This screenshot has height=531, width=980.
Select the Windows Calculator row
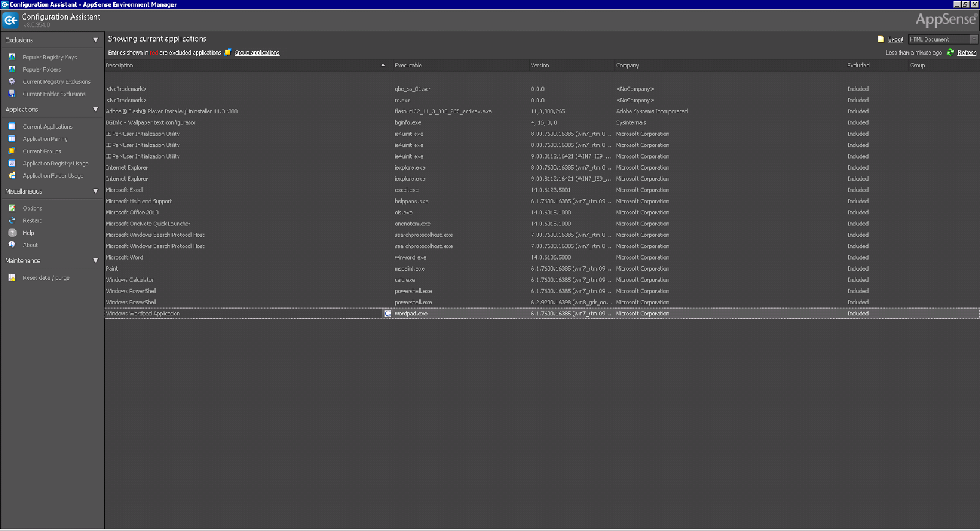pos(542,280)
